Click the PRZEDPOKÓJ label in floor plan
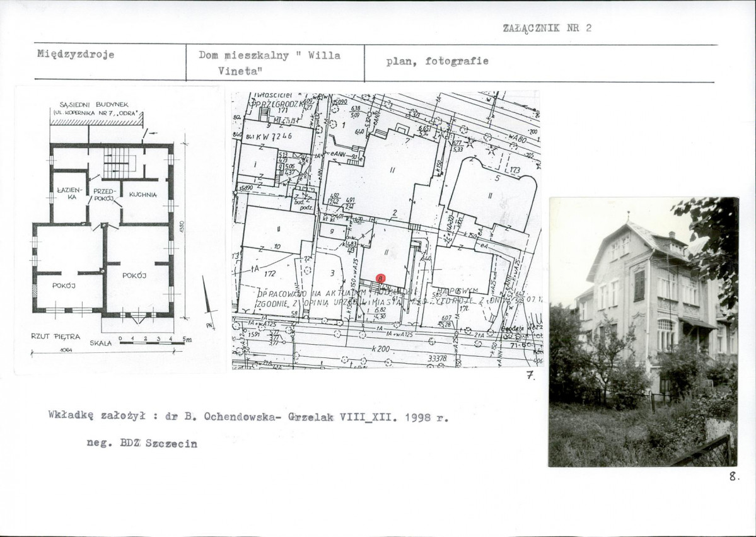The image size is (756, 537). point(103,194)
